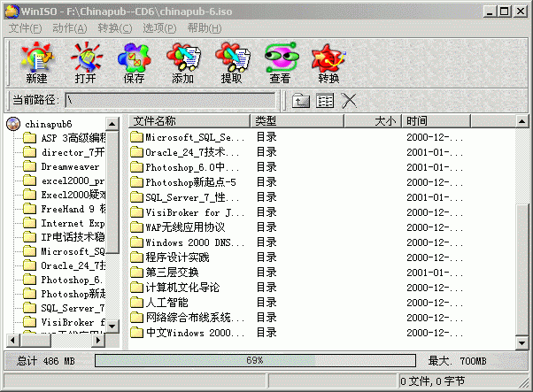The image size is (533, 392).
Task: Click the 当前路径 input field
Action: pyautogui.click(x=170, y=100)
